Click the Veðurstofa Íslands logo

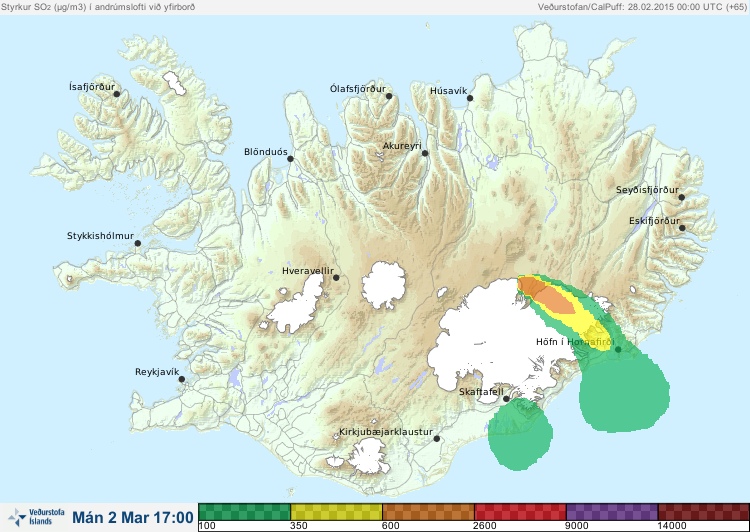[x=36, y=517]
